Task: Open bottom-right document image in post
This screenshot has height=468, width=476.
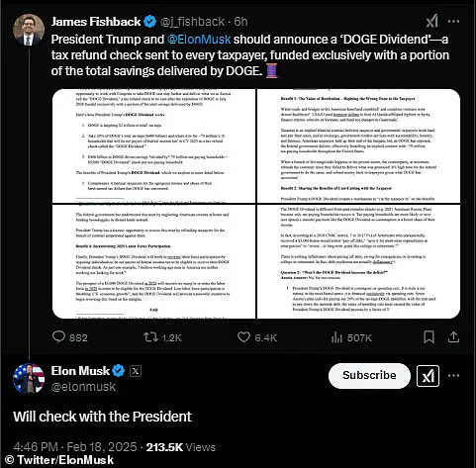Action: 359,261
